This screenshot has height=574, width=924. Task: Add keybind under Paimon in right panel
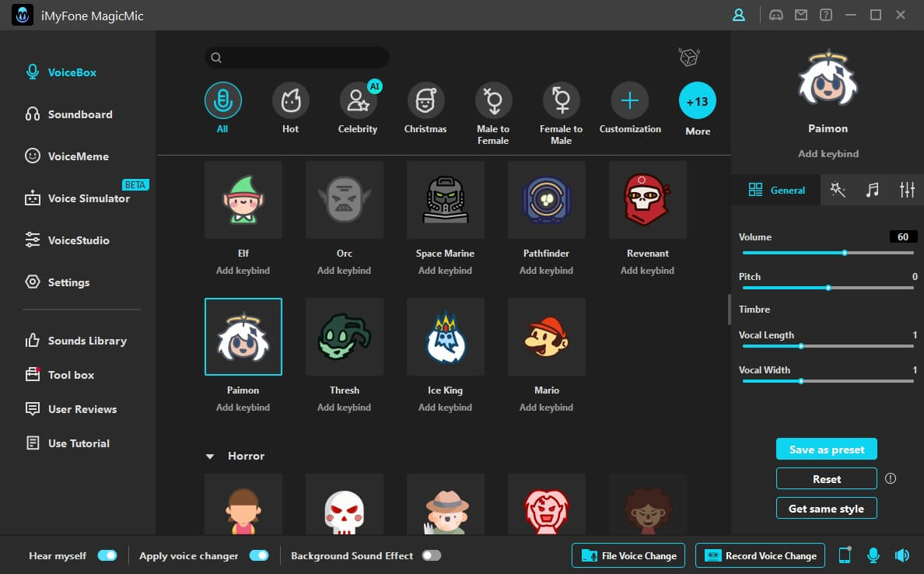828,154
